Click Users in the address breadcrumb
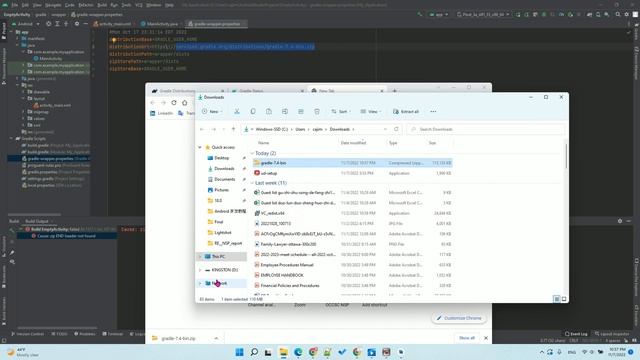640x360 pixels. 300,129
